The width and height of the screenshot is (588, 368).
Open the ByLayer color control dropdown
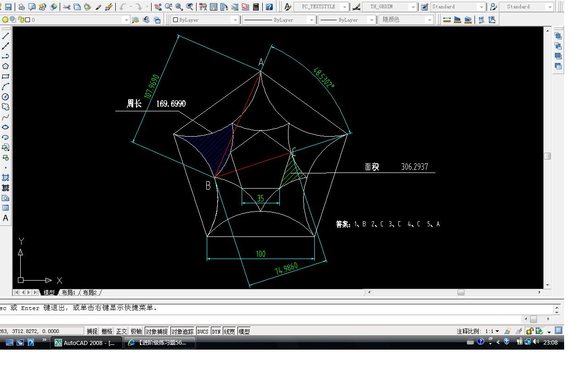pos(235,20)
